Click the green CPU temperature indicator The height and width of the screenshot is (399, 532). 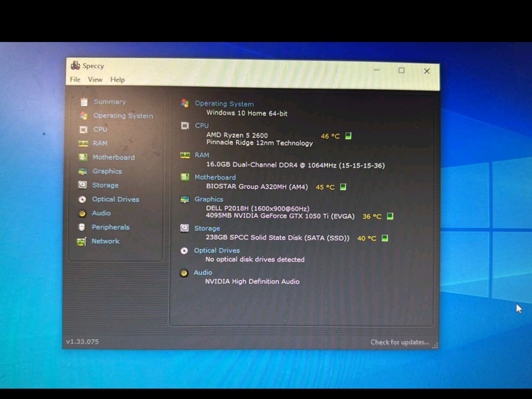pos(348,136)
